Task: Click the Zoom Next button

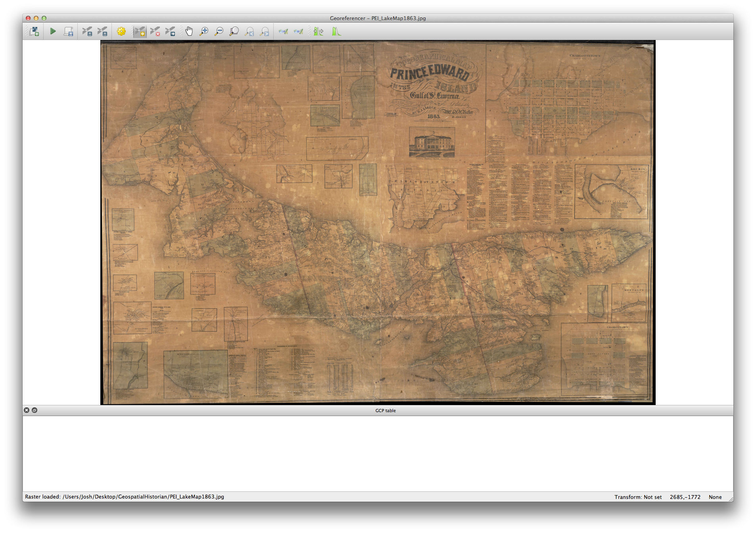Action: (265, 31)
